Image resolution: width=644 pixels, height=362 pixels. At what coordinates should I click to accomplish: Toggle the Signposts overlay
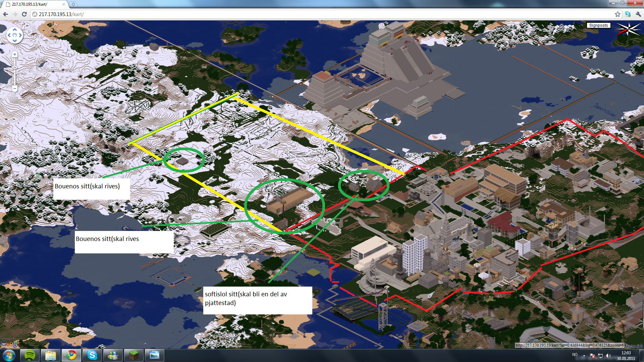(598, 25)
